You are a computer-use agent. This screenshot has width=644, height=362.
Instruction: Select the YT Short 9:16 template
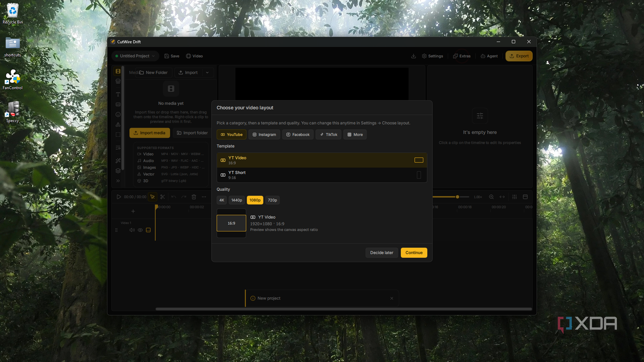(322, 175)
